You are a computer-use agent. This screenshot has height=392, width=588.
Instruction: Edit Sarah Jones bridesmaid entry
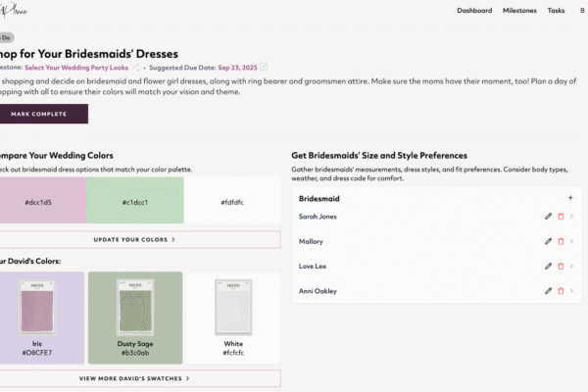point(548,217)
